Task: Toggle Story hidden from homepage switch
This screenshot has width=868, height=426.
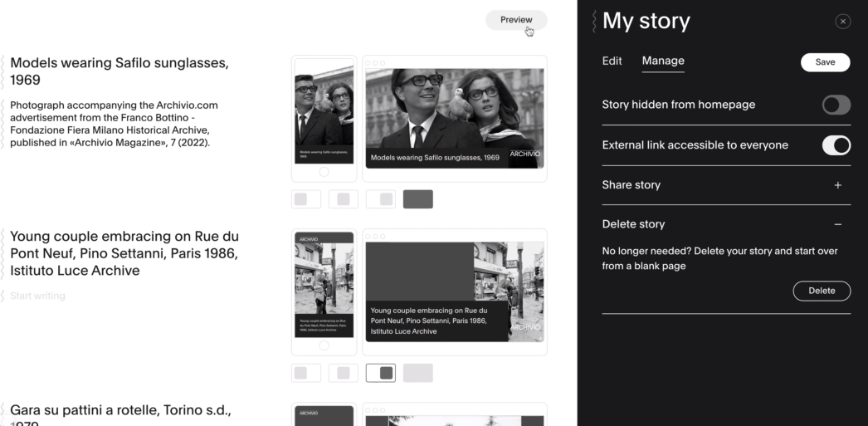Action: pyautogui.click(x=836, y=105)
